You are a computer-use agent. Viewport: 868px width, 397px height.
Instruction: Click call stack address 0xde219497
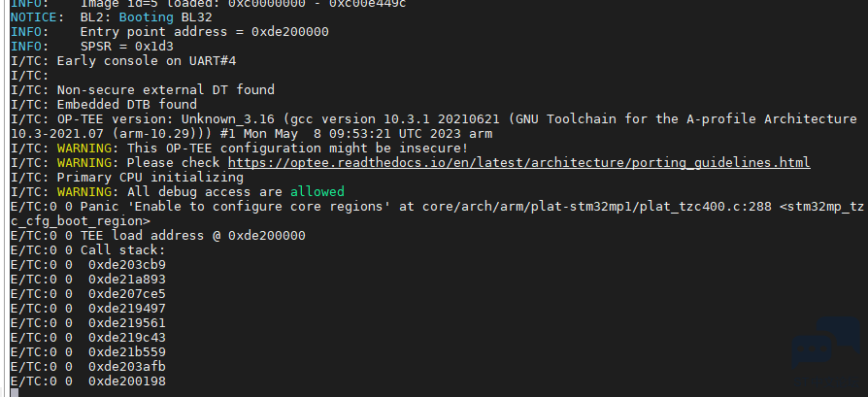[x=127, y=309]
